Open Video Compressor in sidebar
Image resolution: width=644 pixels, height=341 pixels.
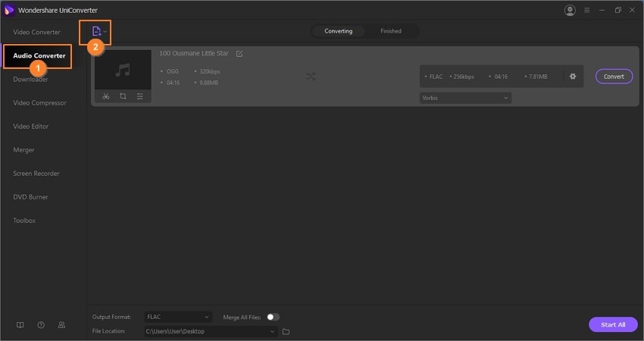click(39, 103)
